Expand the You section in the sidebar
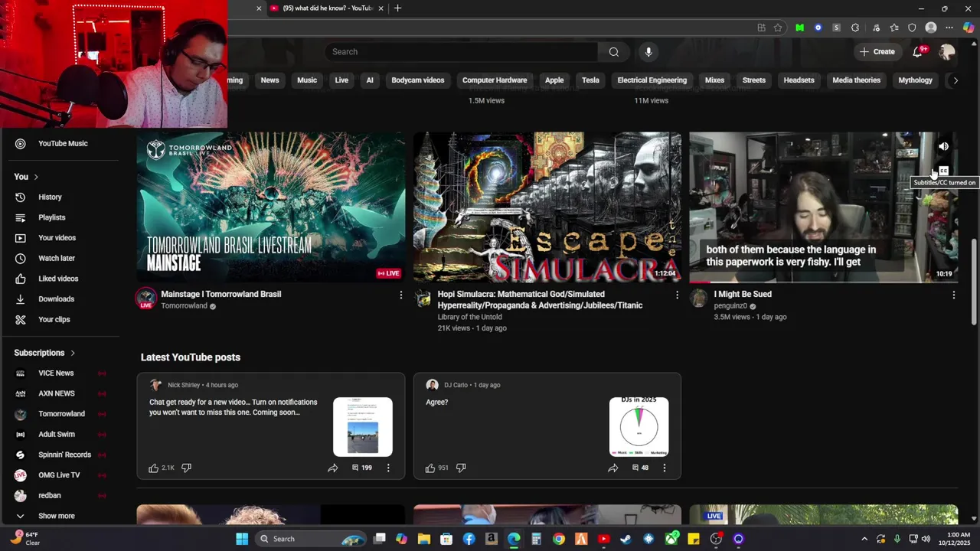 [26, 177]
